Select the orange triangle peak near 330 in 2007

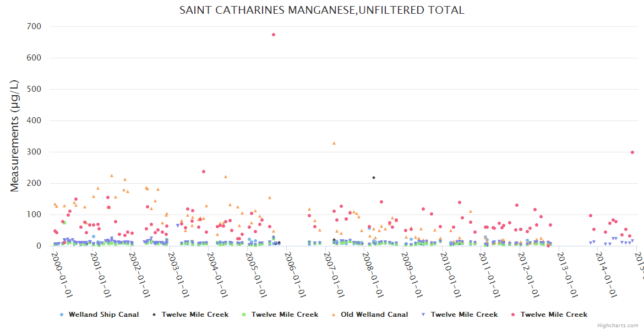pos(334,143)
